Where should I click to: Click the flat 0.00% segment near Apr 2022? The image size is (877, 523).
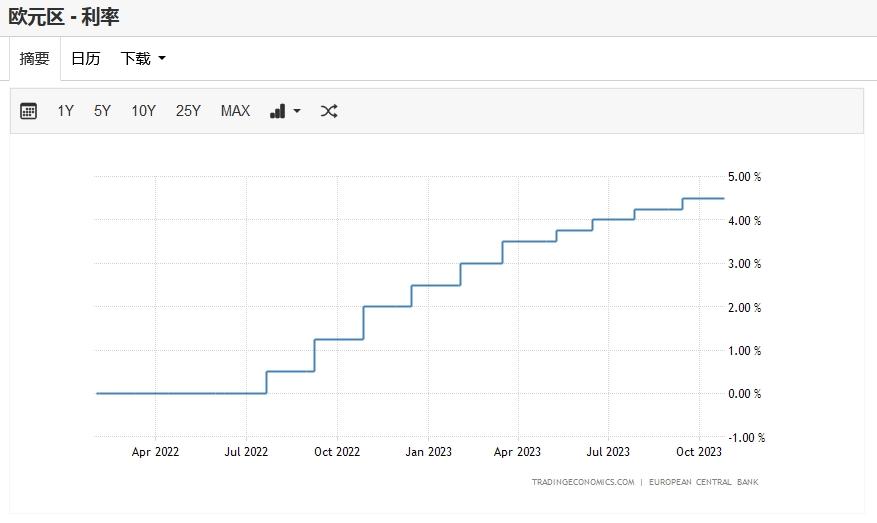(x=155, y=393)
